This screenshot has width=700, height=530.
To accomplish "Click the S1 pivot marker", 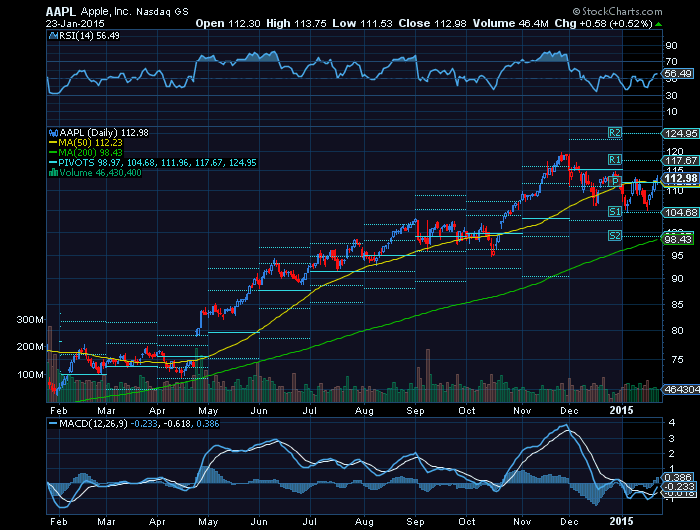I will [x=615, y=212].
